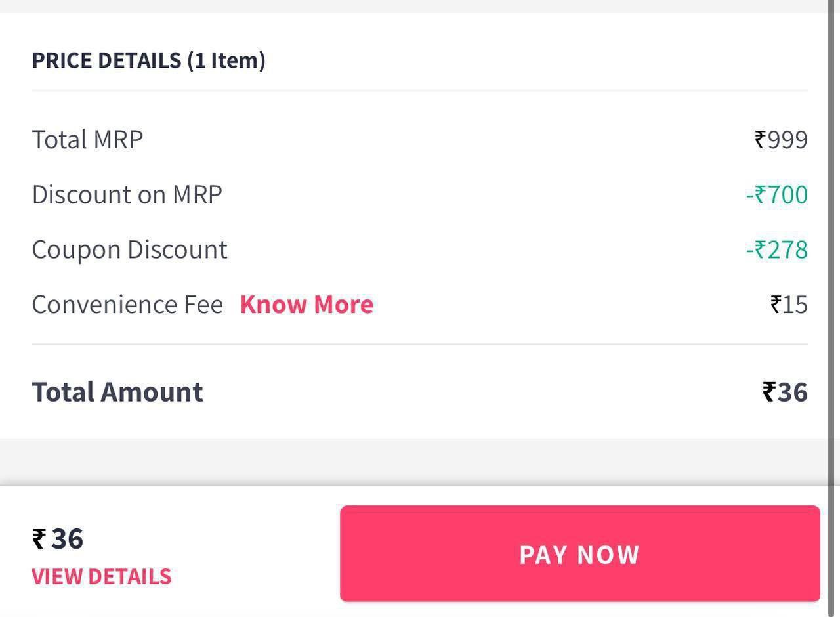The height and width of the screenshot is (617, 840).
Task: Click the rupee symbol in bottom bar
Action: 39,539
